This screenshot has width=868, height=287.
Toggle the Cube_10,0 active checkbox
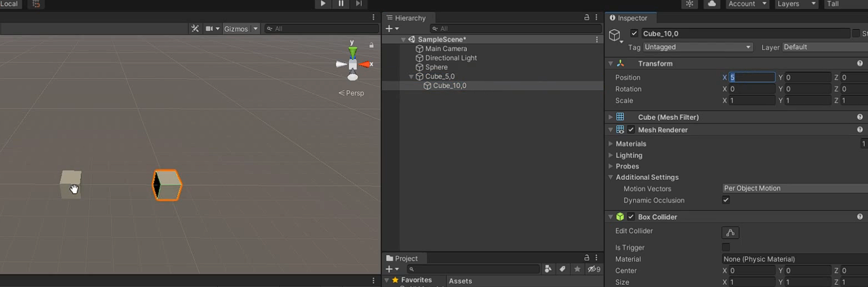pos(634,34)
